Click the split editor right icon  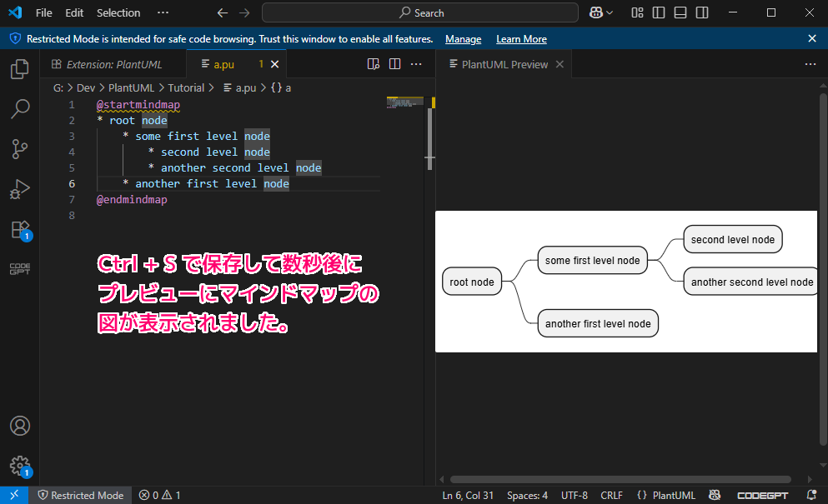pos(394,64)
